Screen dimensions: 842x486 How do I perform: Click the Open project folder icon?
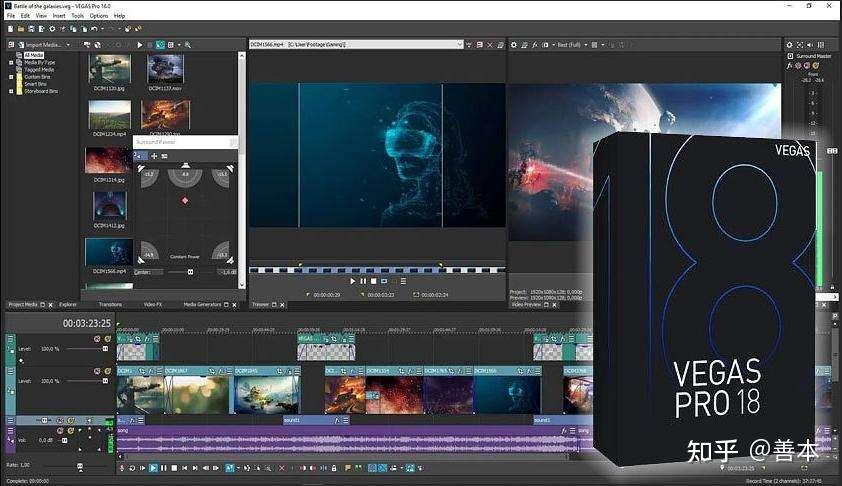tap(21, 28)
